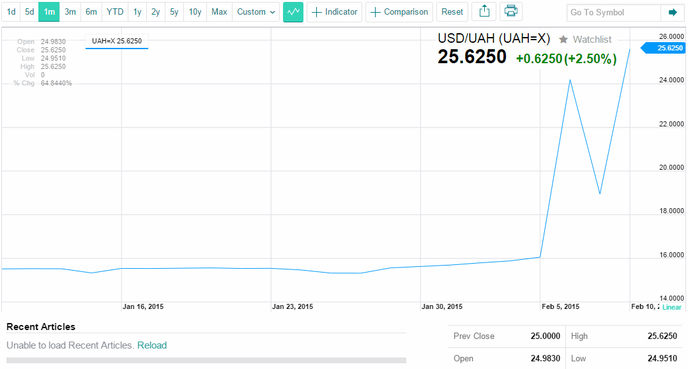Reload Recent Articles link

[x=152, y=345]
